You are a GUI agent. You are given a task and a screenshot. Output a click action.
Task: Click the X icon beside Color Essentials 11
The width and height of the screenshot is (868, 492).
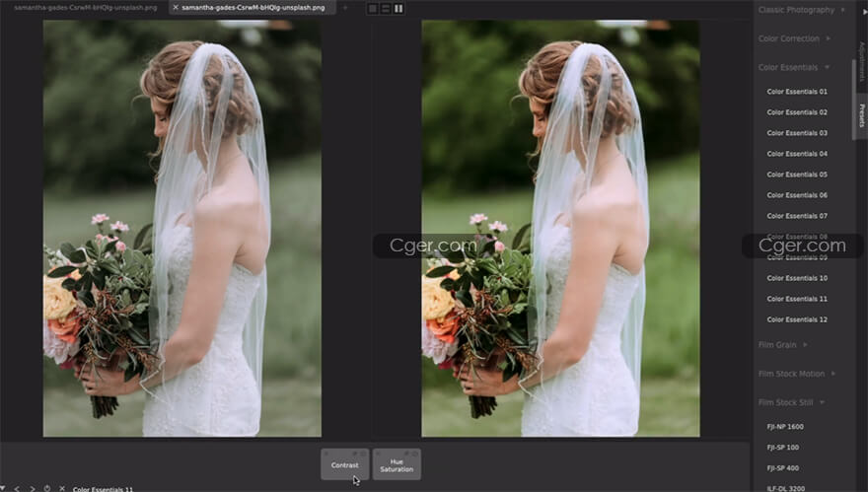(61, 488)
